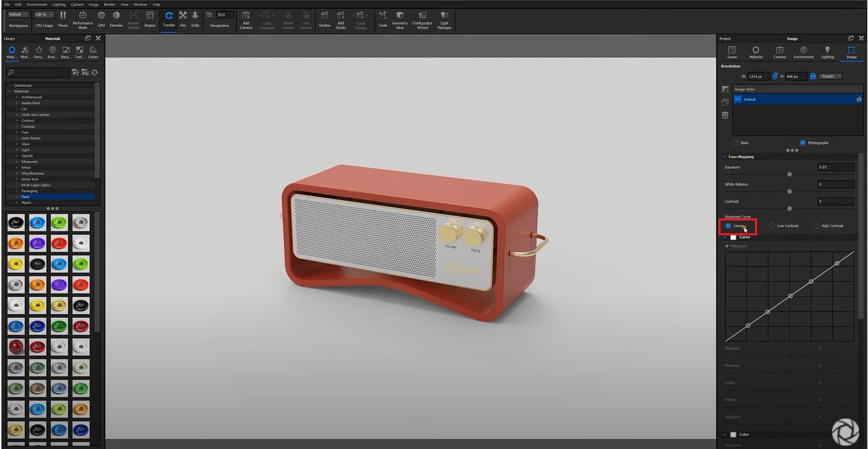Screen dimensions: 868x449
Task: Select the Dolly tool
Action: [195, 18]
